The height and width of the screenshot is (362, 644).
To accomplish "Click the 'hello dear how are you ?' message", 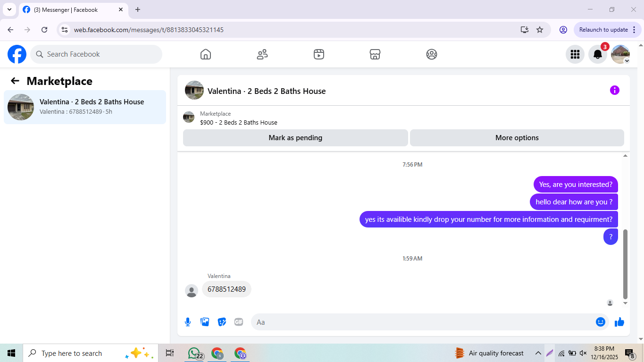I will 574,202.
